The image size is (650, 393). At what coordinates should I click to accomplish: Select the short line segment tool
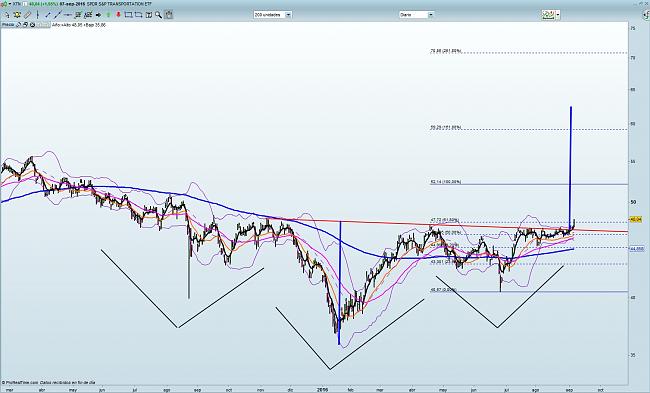point(48,15)
